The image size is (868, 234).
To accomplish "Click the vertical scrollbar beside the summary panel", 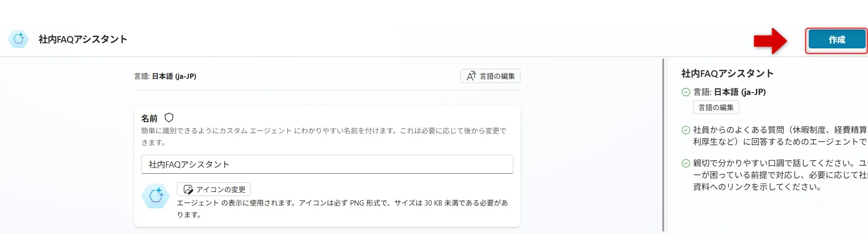I will [x=663, y=142].
